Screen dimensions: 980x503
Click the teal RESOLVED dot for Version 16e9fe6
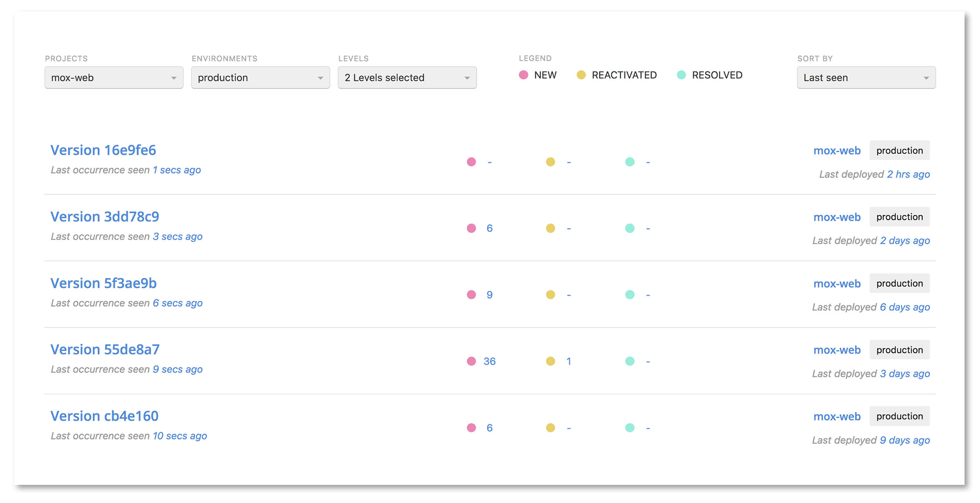(x=630, y=162)
